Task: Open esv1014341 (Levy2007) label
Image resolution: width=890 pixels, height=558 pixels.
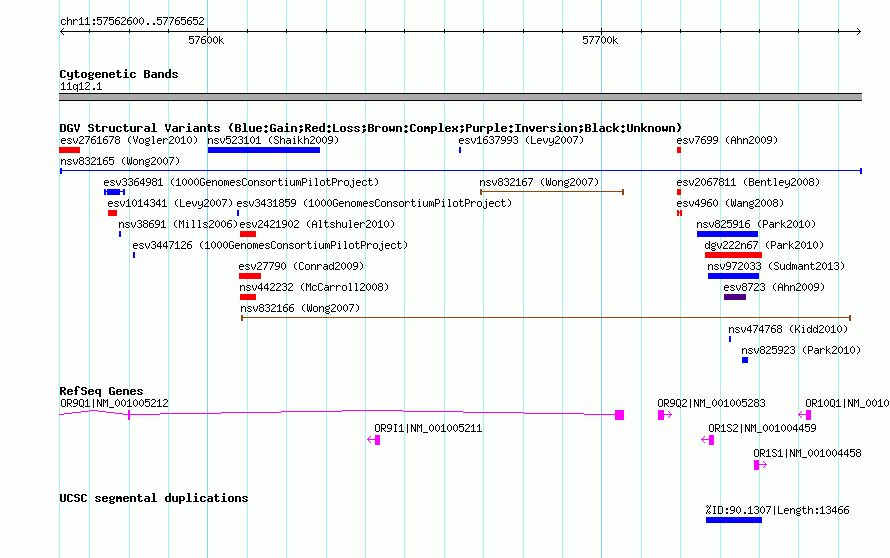Action: [170, 203]
